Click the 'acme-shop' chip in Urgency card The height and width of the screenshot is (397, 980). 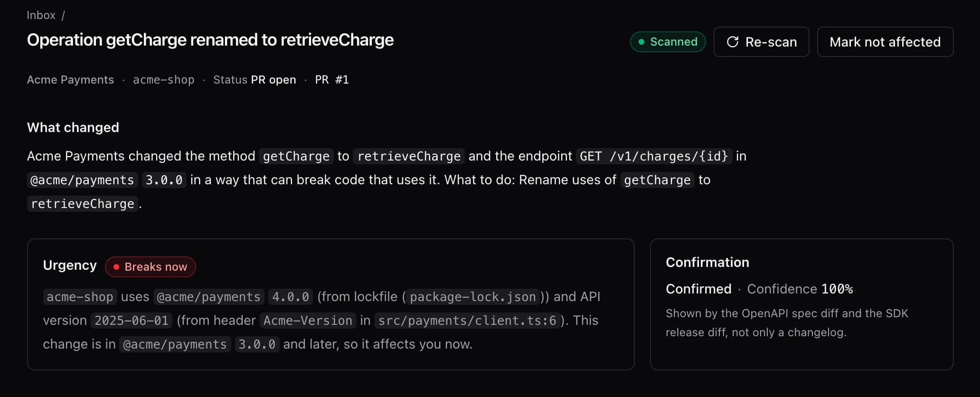click(80, 297)
